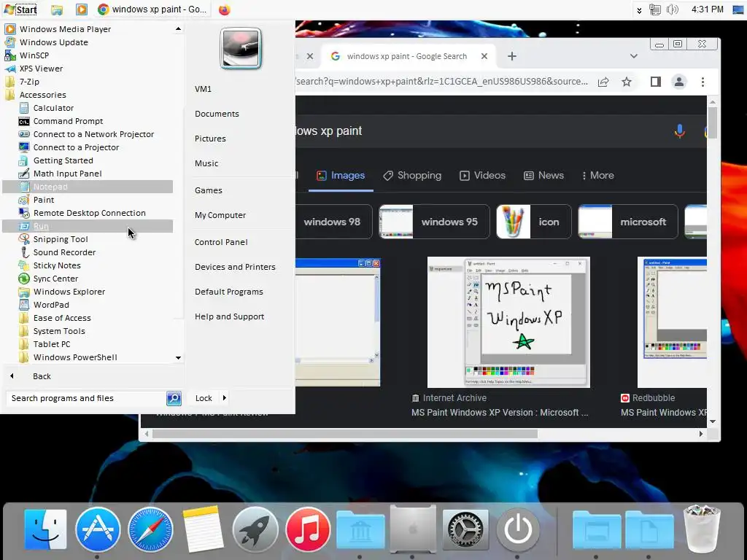747x560 pixels.
Task: Filter images by windows 95 chip
Action: [434, 222]
